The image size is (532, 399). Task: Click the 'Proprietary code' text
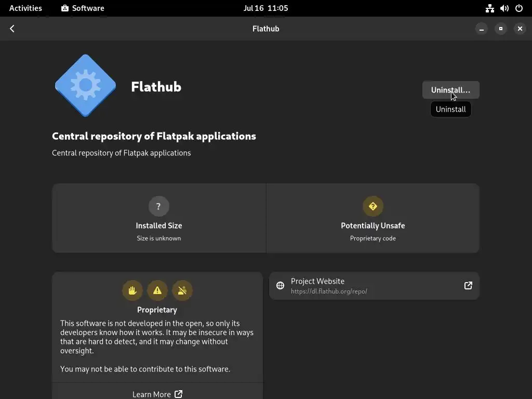pos(373,238)
